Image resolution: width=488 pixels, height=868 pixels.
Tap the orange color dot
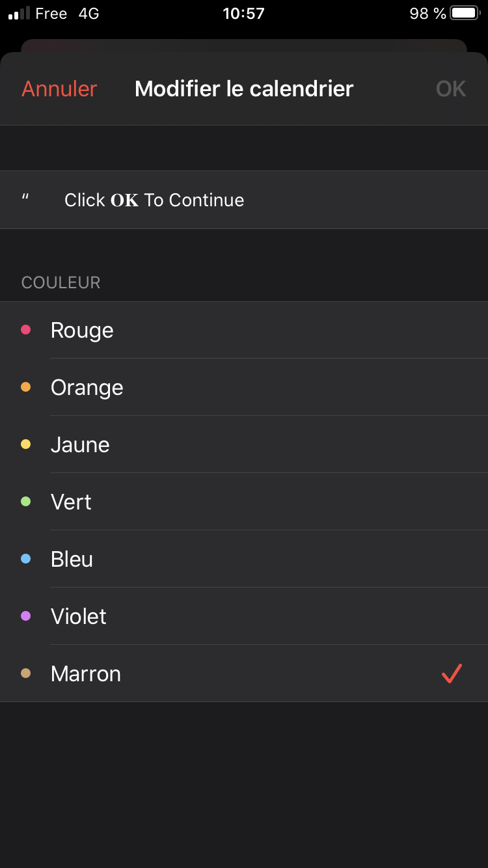click(x=26, y=387)
